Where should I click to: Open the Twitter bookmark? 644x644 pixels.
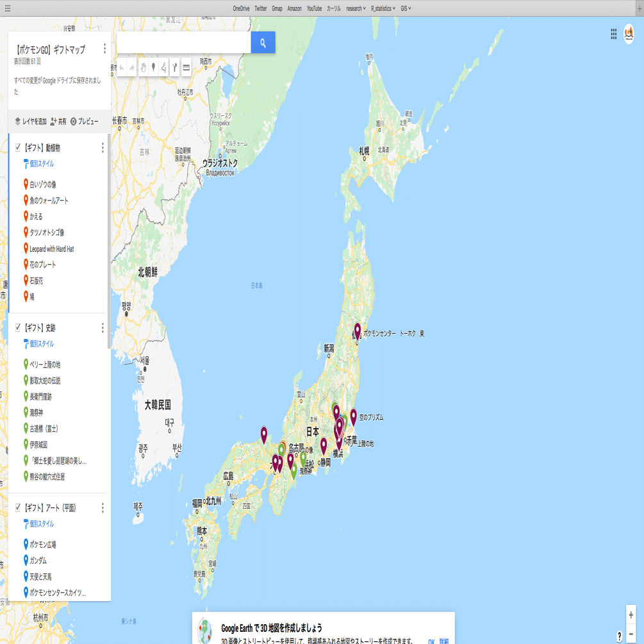(x=260, y=8)
